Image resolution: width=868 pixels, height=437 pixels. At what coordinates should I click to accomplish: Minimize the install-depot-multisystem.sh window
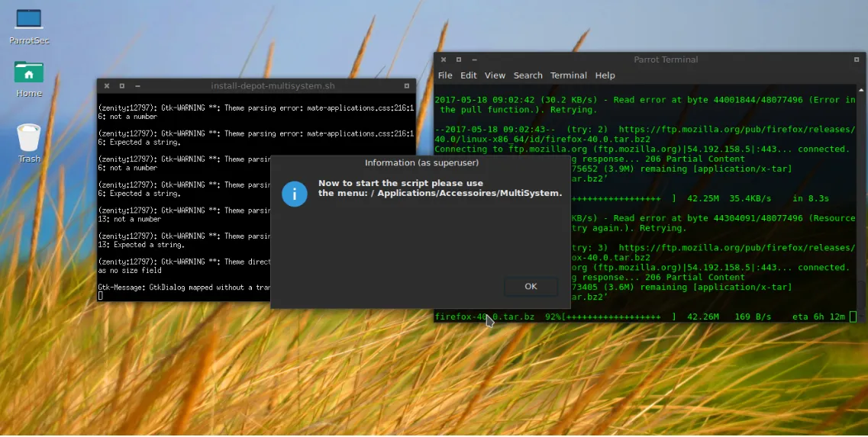(x=137, y=86)
